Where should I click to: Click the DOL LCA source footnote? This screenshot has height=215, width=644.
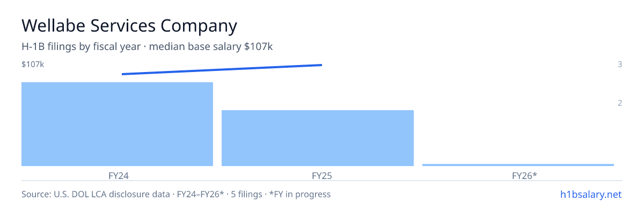[176, 194]
